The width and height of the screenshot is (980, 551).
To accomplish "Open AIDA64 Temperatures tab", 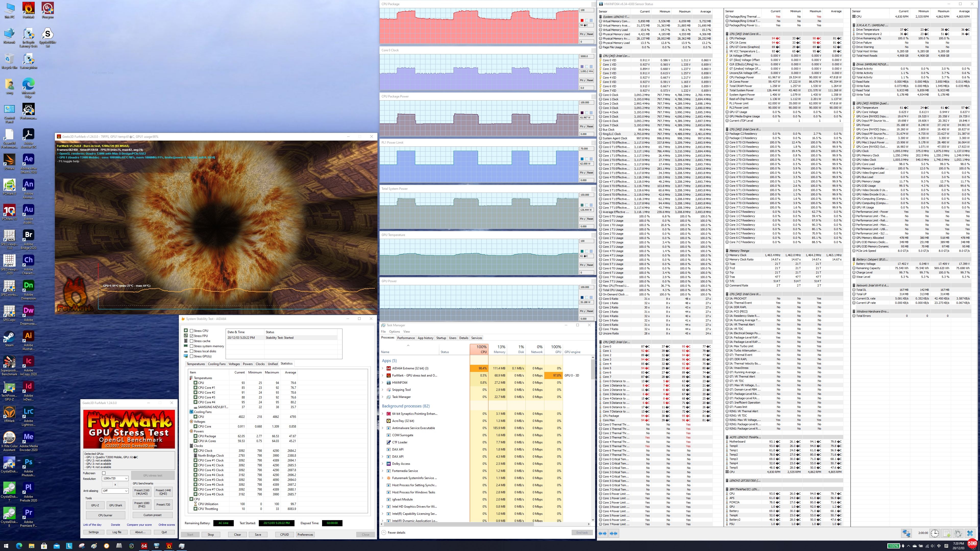I will (x=196, y=364).
